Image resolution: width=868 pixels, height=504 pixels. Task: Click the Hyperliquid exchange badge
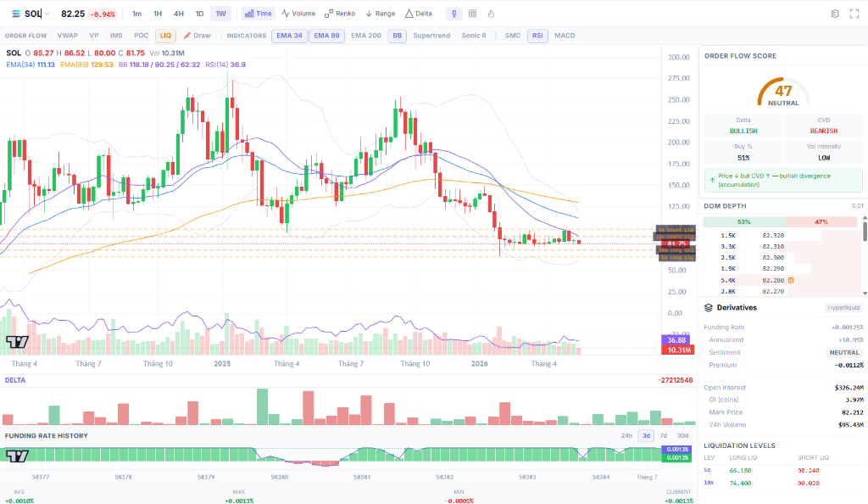point(843,307)
